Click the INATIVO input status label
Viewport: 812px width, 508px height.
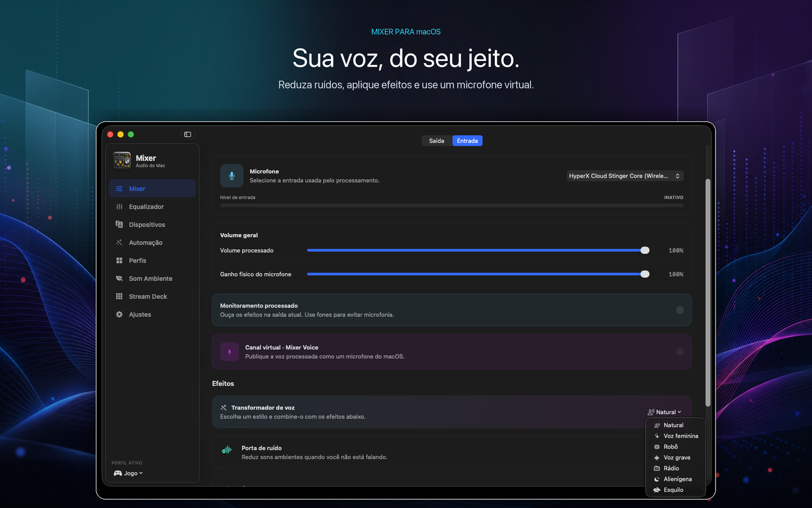[x=673, y=198]
